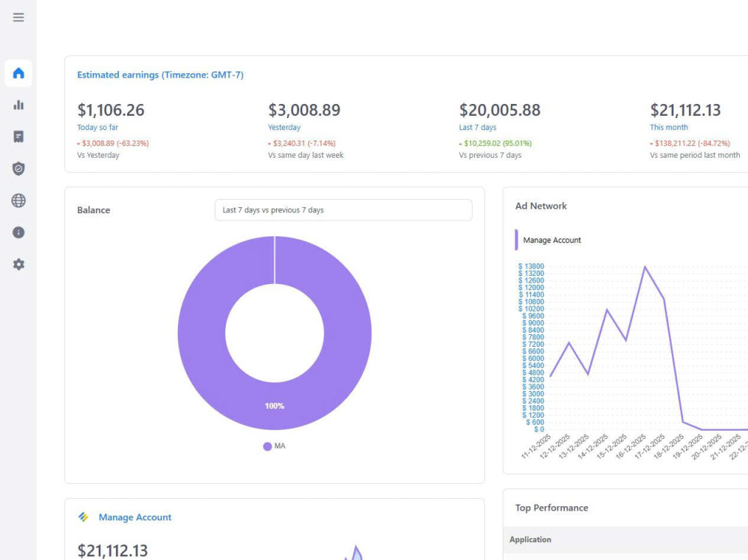Click the $20,005.88 earnings value
This screenshot has width=748, height=560.
(500, 110)
